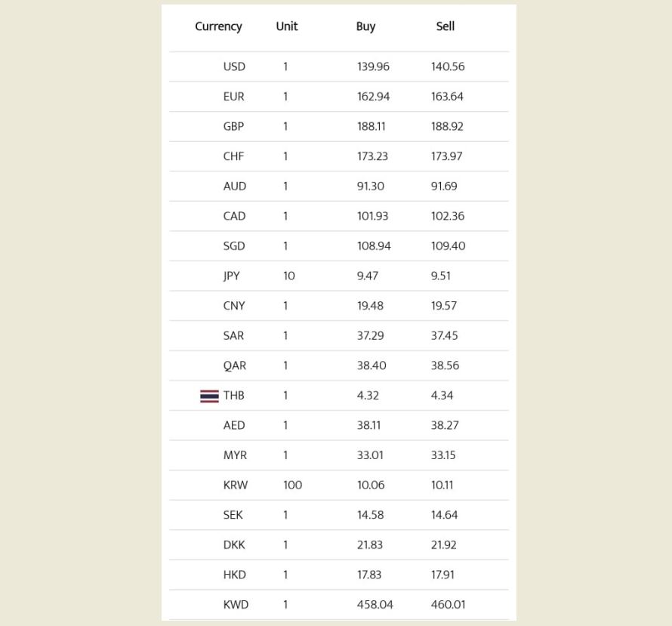Click the KWD sell rate 460.01
This screenshot has height=626, width=672.
pyautogui.click(x=448, y=605)
